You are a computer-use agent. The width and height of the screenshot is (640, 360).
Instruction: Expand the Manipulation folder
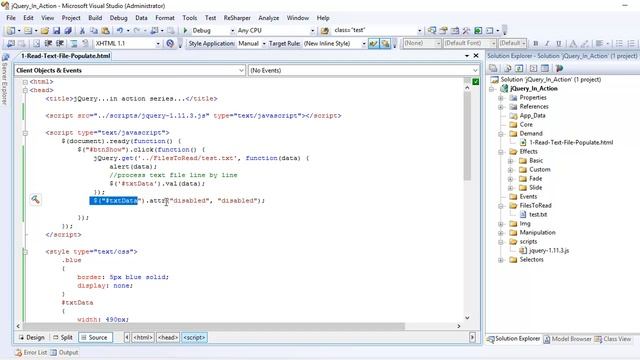click(x=501, y=233)
